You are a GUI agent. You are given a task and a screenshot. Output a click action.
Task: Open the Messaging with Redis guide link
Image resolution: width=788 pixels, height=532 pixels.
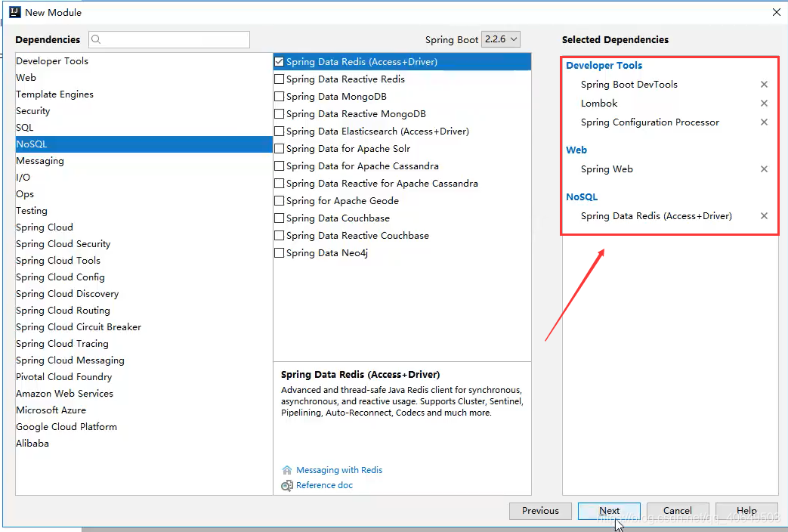[339, 470]
